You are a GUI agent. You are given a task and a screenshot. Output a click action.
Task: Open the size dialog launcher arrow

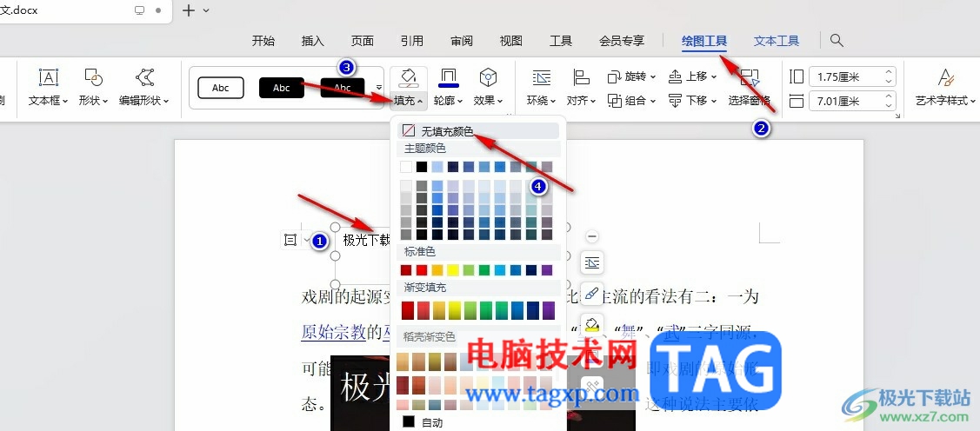(x=897, y=116)
